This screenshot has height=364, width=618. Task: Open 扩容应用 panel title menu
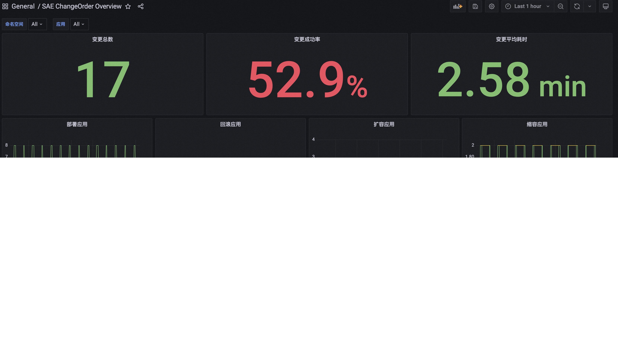pyautogui.click(x=384, y=124)
